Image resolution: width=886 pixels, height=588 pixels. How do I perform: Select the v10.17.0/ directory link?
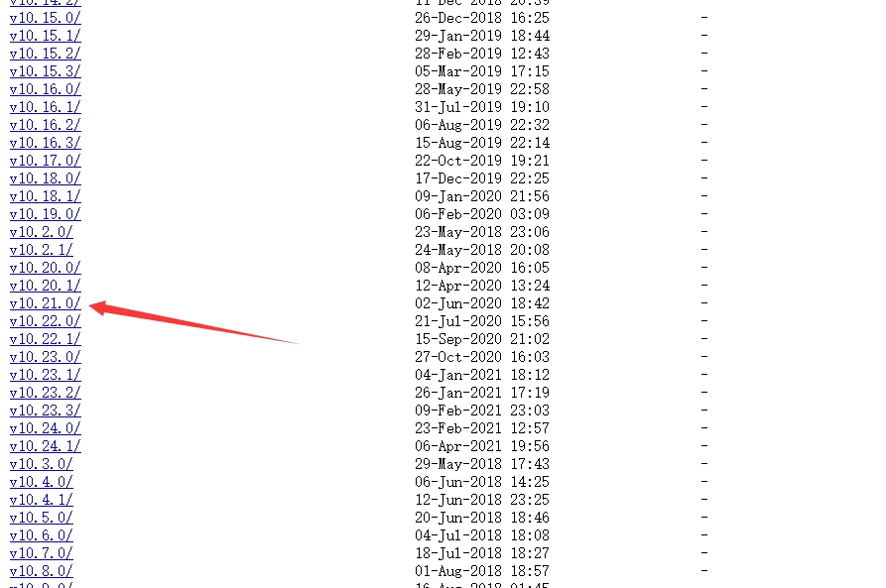point(46,161)
